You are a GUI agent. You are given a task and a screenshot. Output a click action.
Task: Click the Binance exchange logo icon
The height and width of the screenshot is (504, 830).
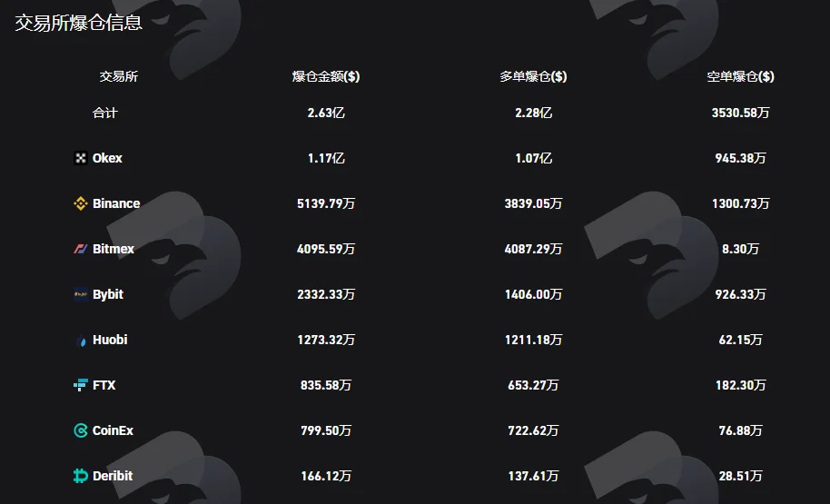(x=81, y=203)
